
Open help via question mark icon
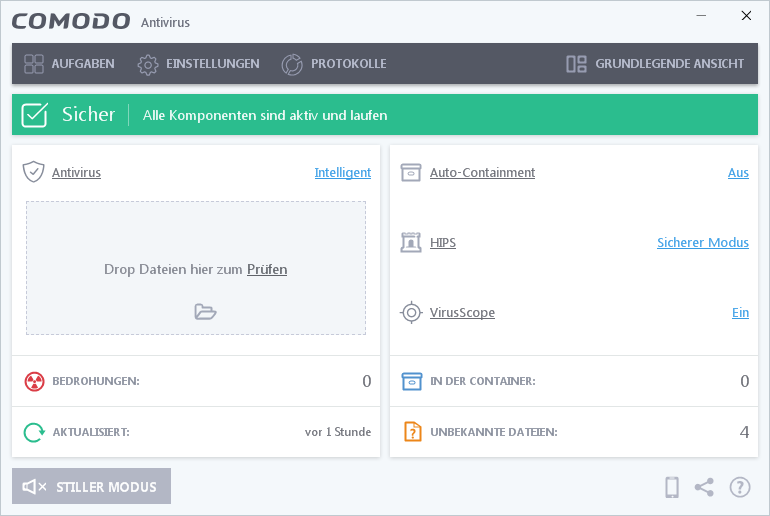740,487
